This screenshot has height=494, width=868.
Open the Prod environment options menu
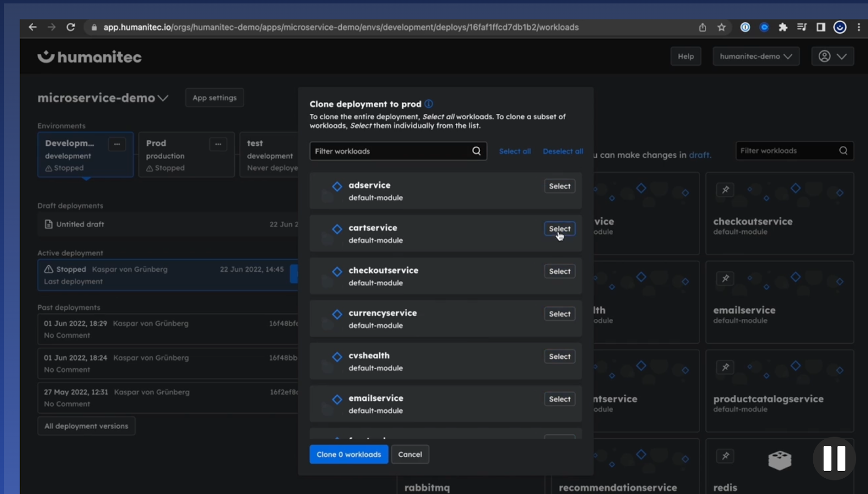pyautogui.click(x=218, y=144)
